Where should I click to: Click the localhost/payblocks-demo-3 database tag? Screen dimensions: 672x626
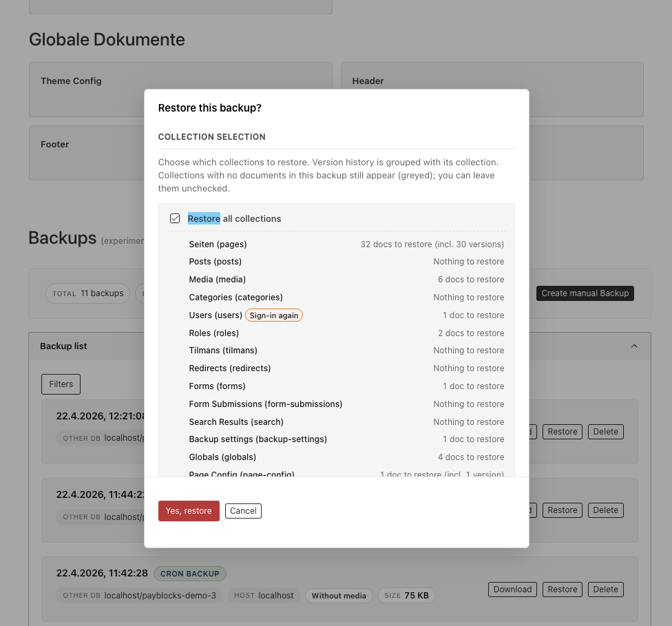(139, 596)
